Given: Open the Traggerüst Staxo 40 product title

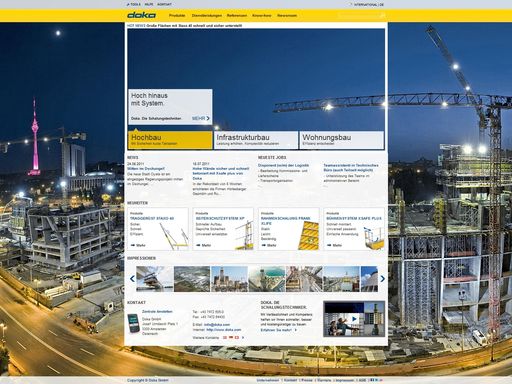Looking at the screenshot, I should click(x=152, y=218).
